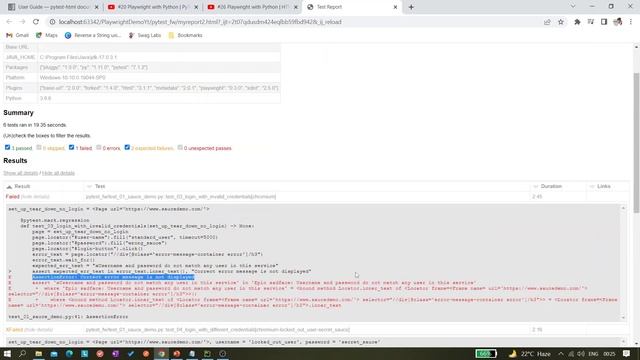Uncheck the passed results filter

7,147
